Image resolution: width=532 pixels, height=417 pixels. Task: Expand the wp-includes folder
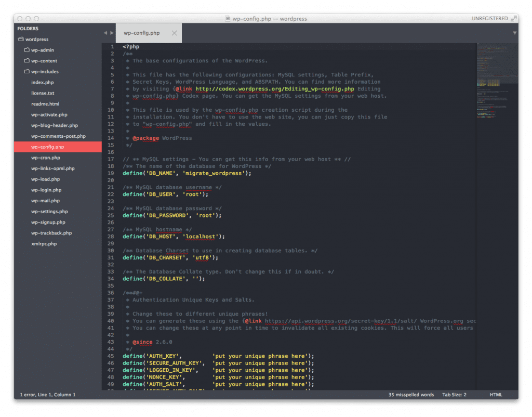45,72
